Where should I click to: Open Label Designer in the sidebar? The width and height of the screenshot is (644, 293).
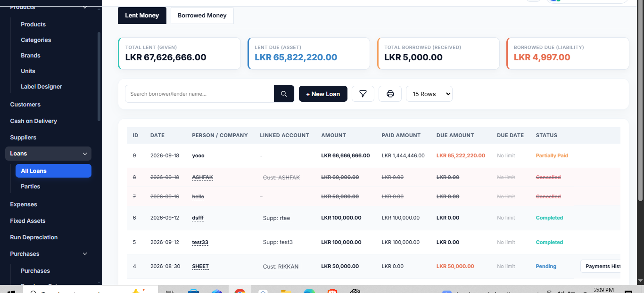(x=41, y=87)
